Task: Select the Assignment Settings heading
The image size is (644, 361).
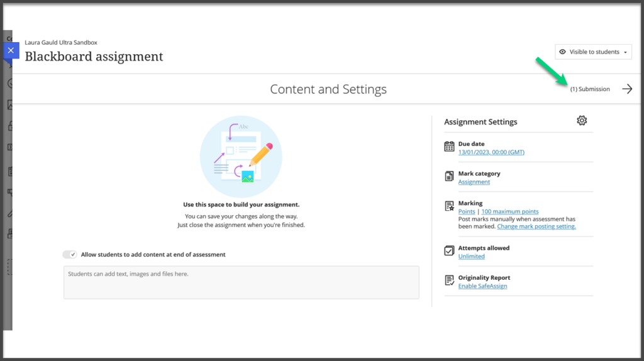Action: tap(480, 122)
